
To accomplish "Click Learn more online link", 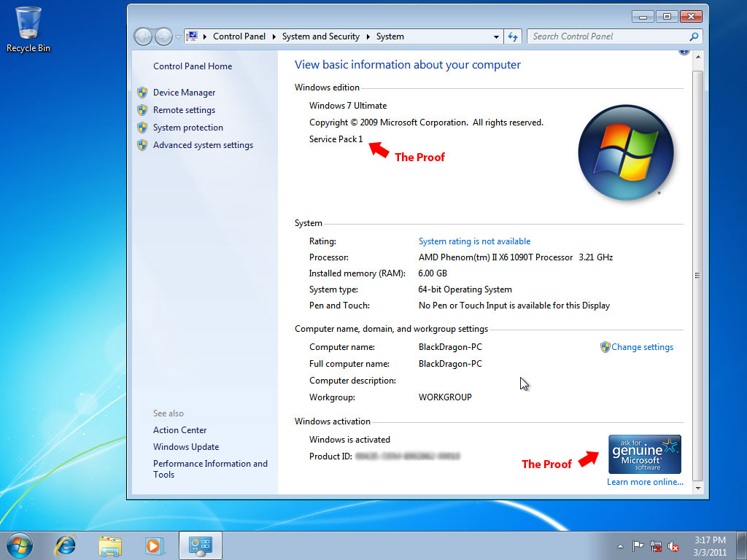I will click(645, 482).
